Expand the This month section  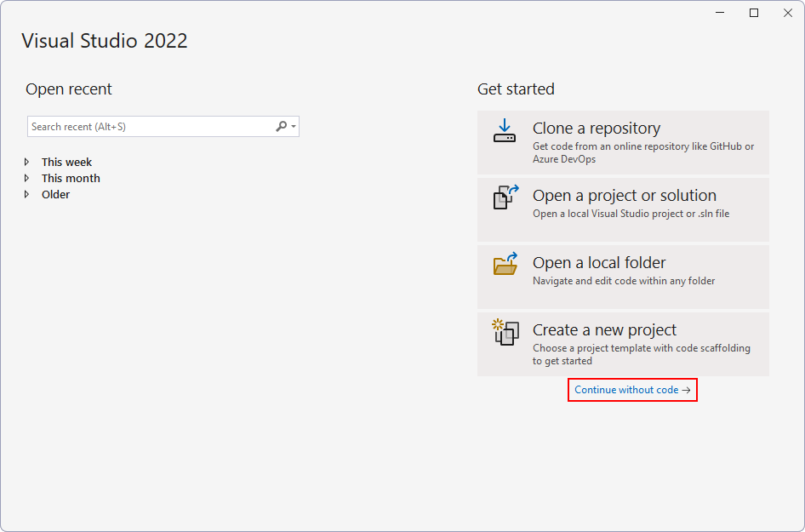26,178
